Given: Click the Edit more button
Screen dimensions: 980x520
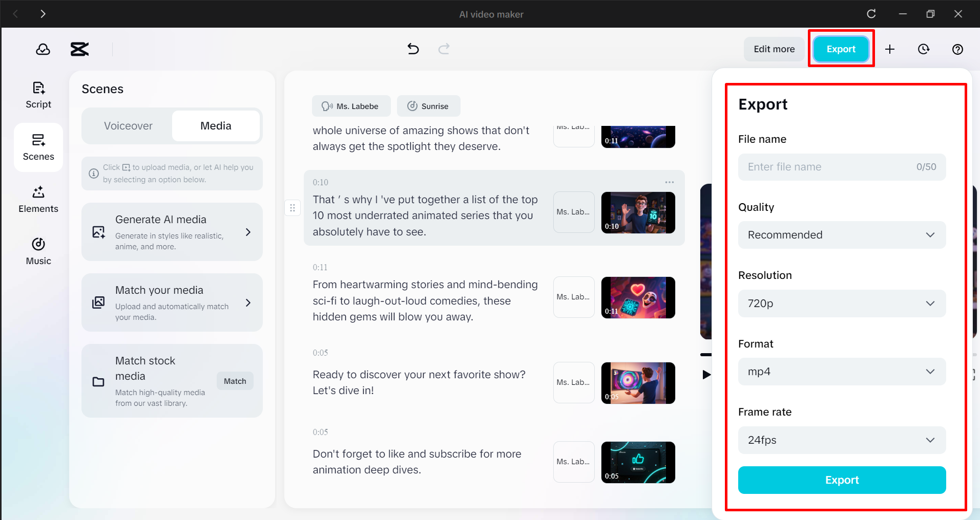Looking at the screenshot, I should tap(774, 49).
